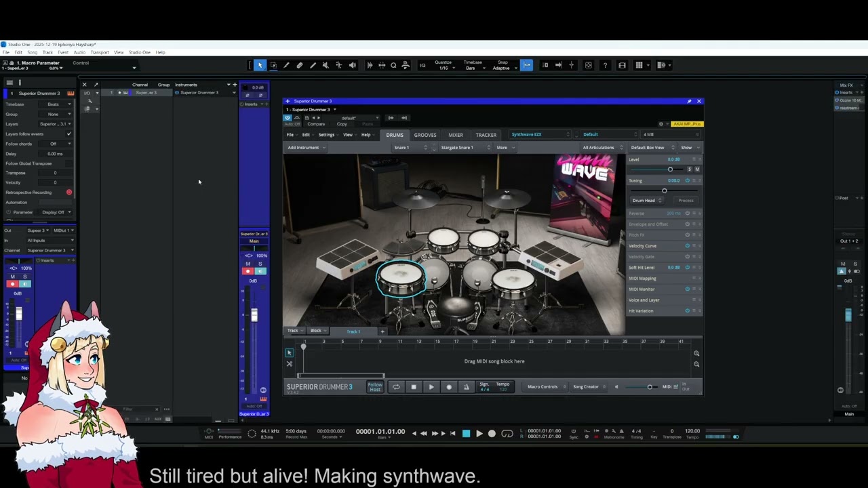Screen dimensions: 868x488
Task: Click the Superior Drummer zoom out magnifier
Action: click(x=696, y=364)
